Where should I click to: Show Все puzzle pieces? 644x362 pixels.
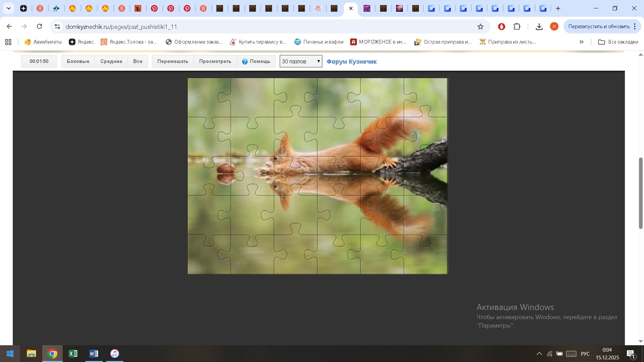click(x=138, y=61)
